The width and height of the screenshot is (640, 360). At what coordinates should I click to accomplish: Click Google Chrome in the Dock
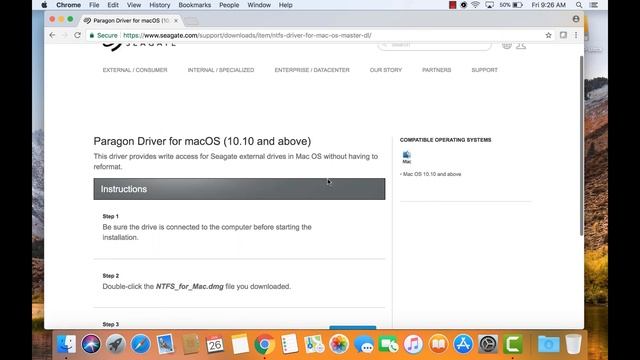(264, 344)
